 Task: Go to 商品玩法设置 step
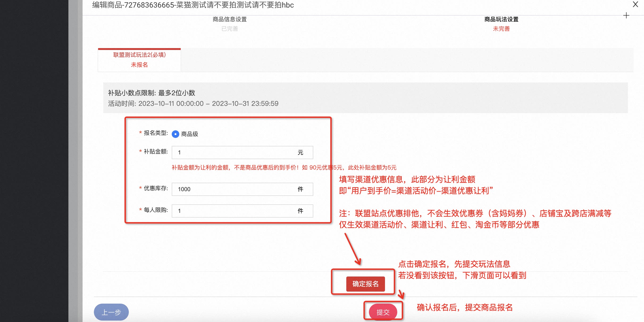coord(501,19)
